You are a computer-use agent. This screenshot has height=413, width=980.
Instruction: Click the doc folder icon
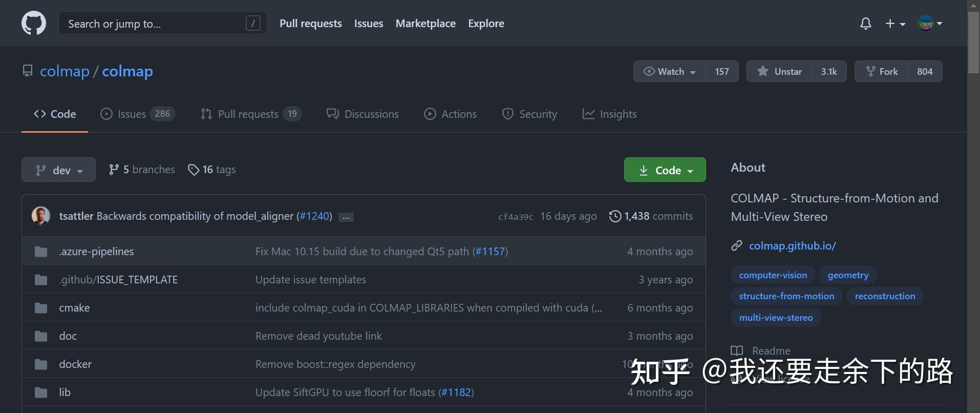point(41,336)
